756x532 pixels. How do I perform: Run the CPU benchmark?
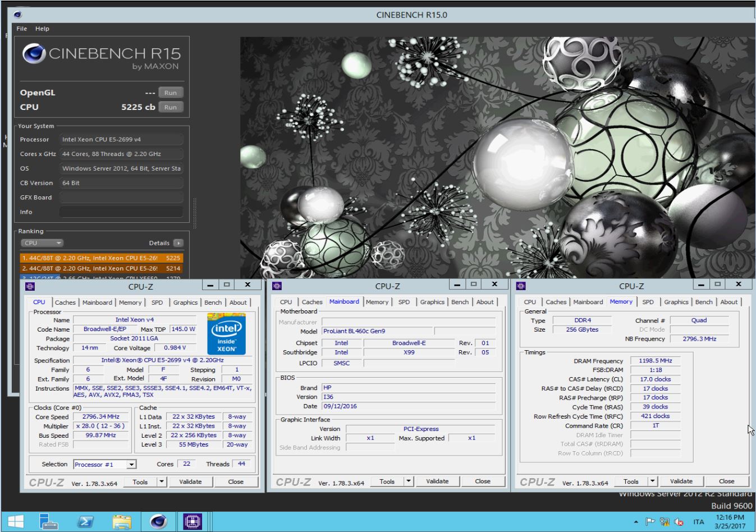click(x=171, y=107)
